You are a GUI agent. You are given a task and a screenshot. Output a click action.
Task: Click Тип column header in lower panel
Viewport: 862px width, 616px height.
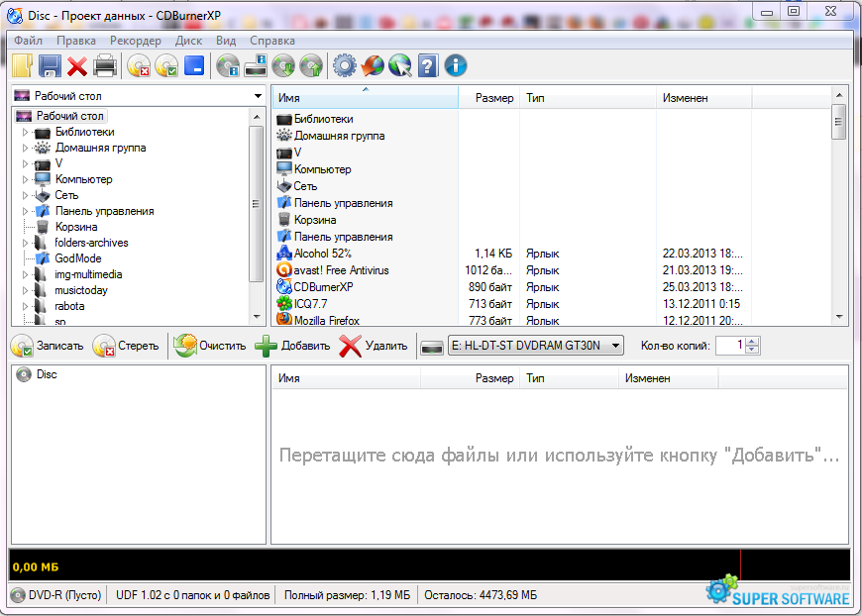[569, 378]
